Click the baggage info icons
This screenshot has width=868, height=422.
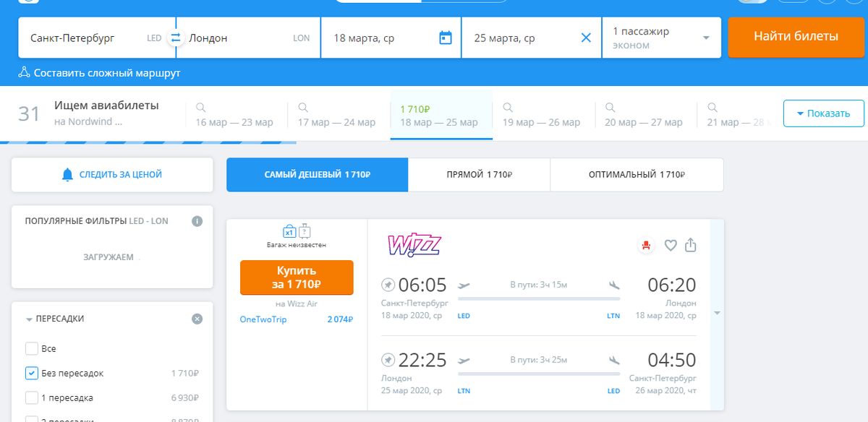click(x=297, y=231)
